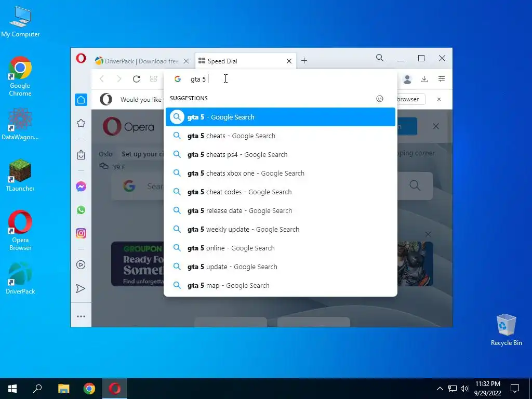Open the network icon in system tray
The width and height of the screenshot is (532, 399).
453,389
